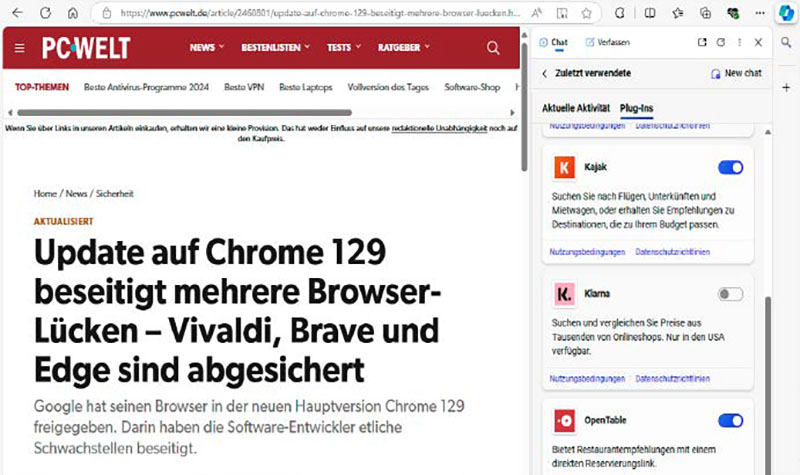Disable the Kajak plug-in toggle

click(731, 167)
